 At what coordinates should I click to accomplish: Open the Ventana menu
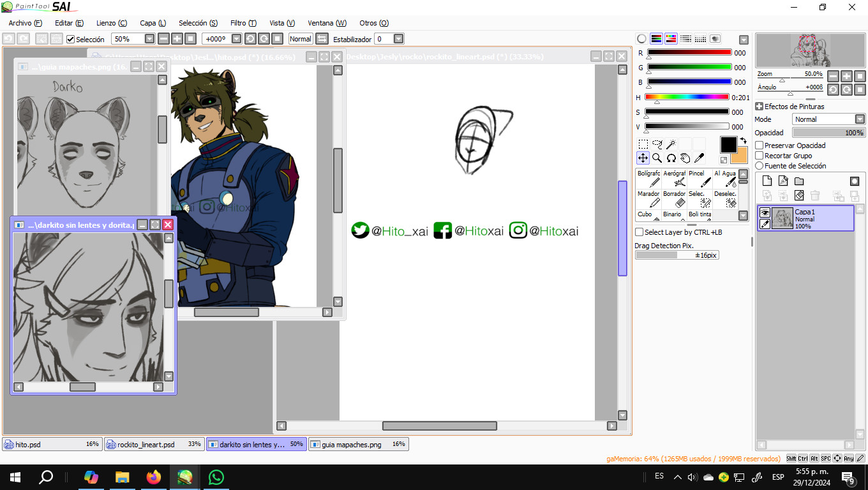pyautogui.click(x=327, y=23)
